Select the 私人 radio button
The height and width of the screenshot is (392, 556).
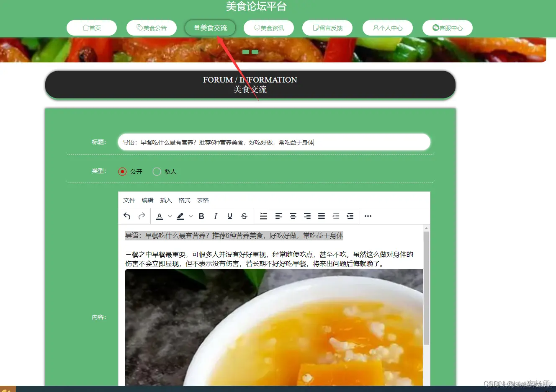tap(157, 172)
